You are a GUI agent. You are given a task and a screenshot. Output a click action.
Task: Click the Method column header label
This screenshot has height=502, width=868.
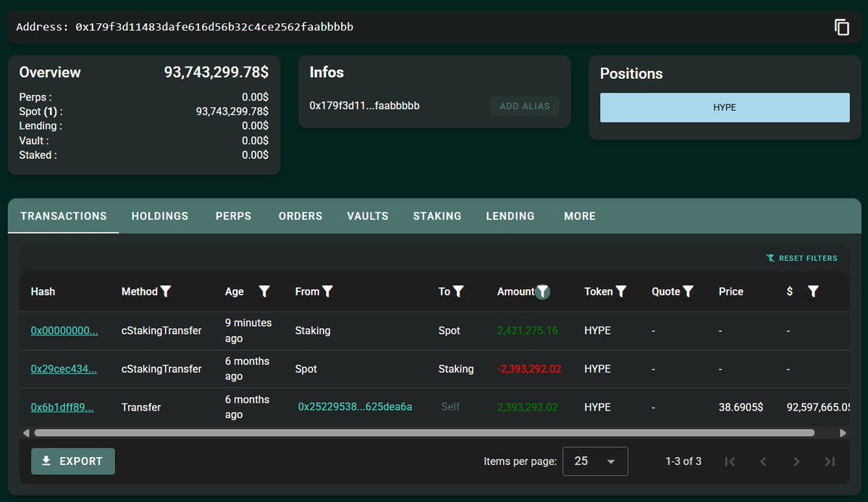140,291
